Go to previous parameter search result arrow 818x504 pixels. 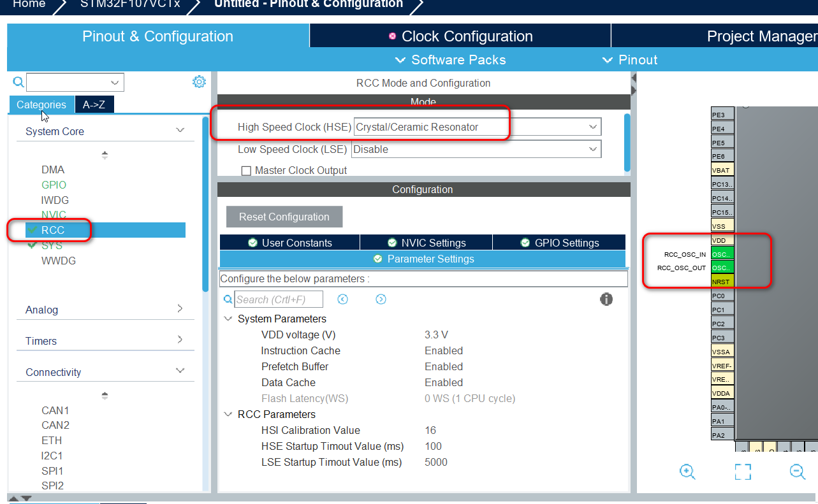tap(342, 299)
